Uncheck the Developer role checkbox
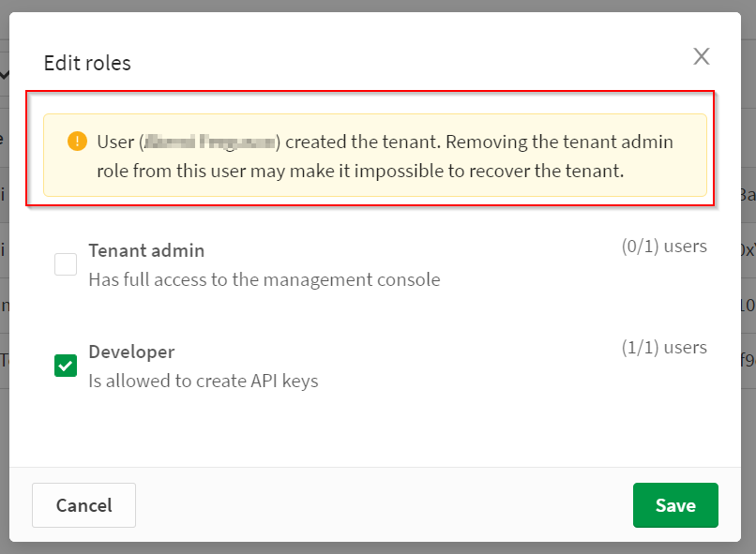Screen dimensions: 756x554 point(66,367)
